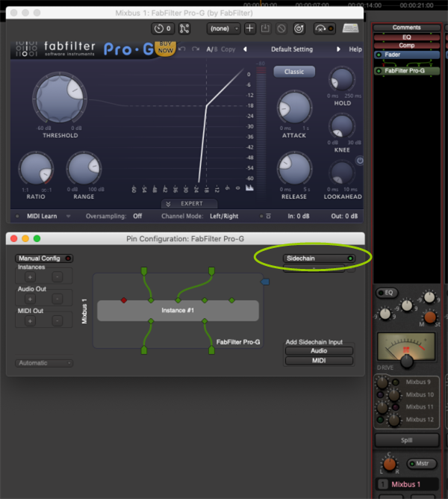Select the EQ processor entry
448x499 pixels.
(x=406, y=37)
